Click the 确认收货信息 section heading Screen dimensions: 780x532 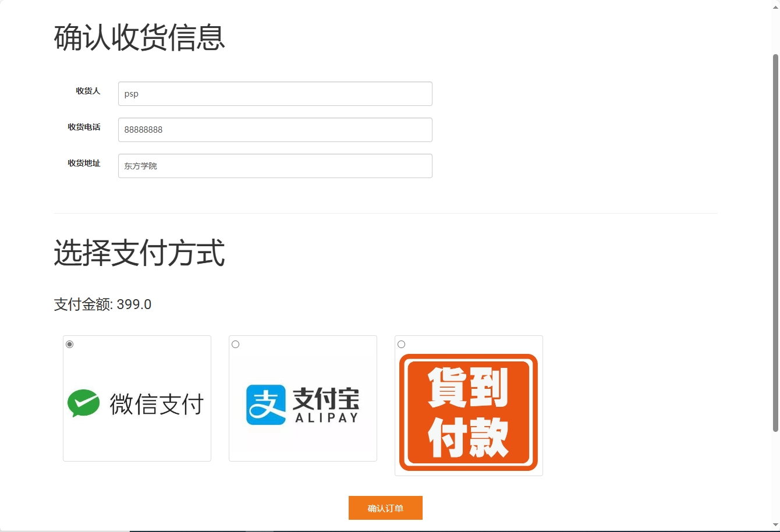click(139, 38)
